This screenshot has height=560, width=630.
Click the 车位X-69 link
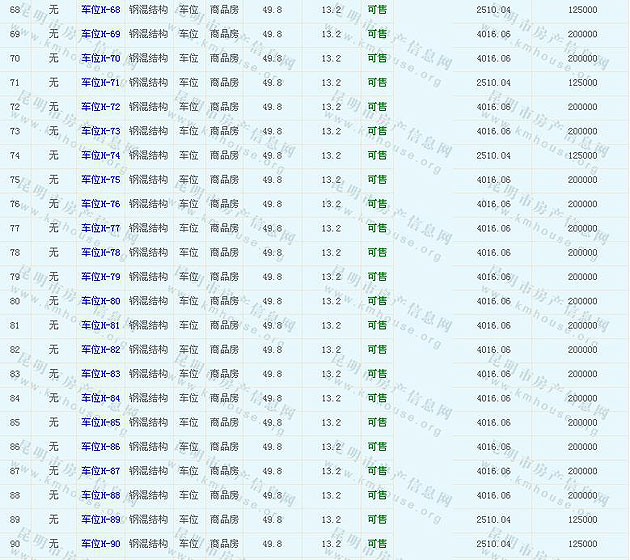[x=100, y=34]
